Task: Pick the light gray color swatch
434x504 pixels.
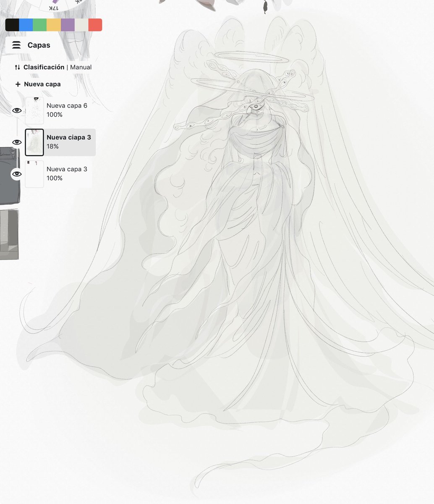Action: pos(81,25)
